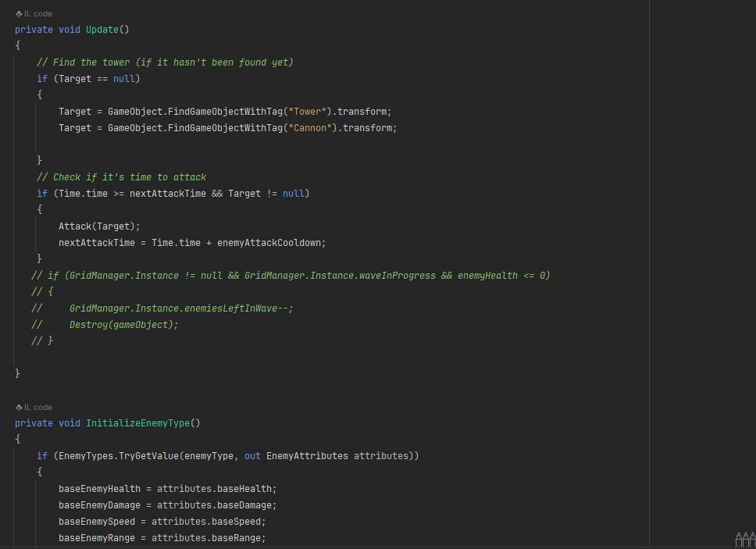Image resolution: width=756 pixels, height=549 pixels.
Task: Click the comment 'Check if it's time to attack'
Action: (x=122, y=177)
